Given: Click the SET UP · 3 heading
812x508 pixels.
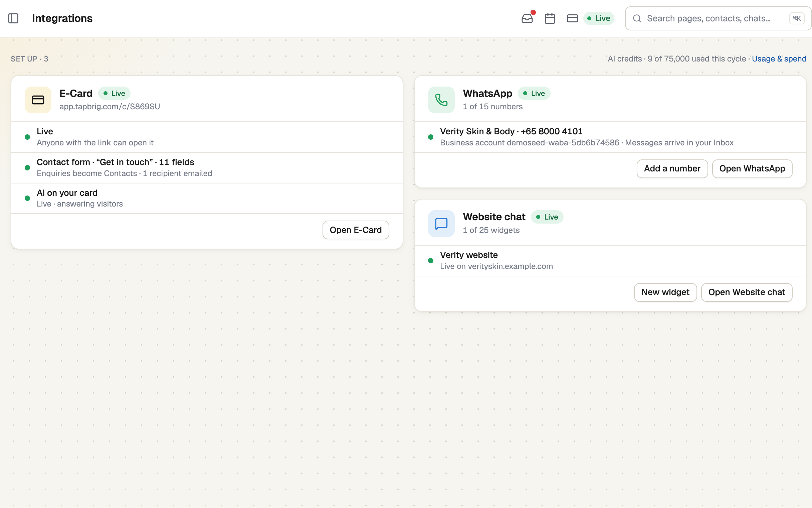Looking at the screenshot, I should pos(29,59).
